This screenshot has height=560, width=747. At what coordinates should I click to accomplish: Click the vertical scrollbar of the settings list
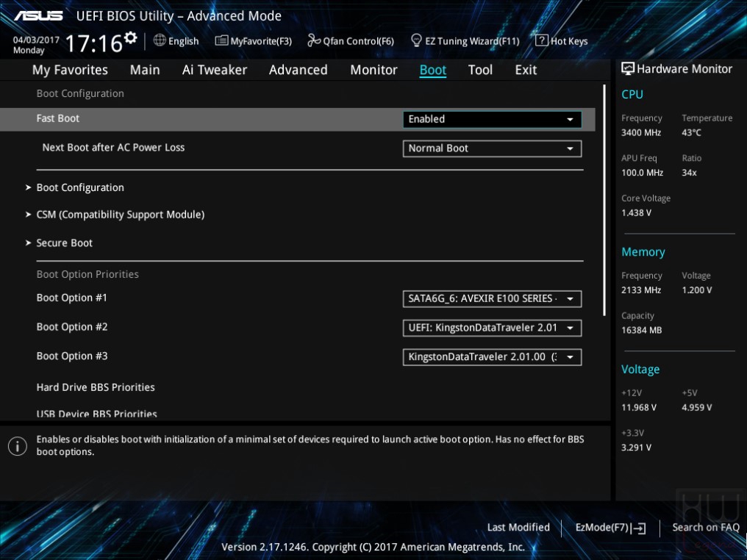tap(604, 200)
